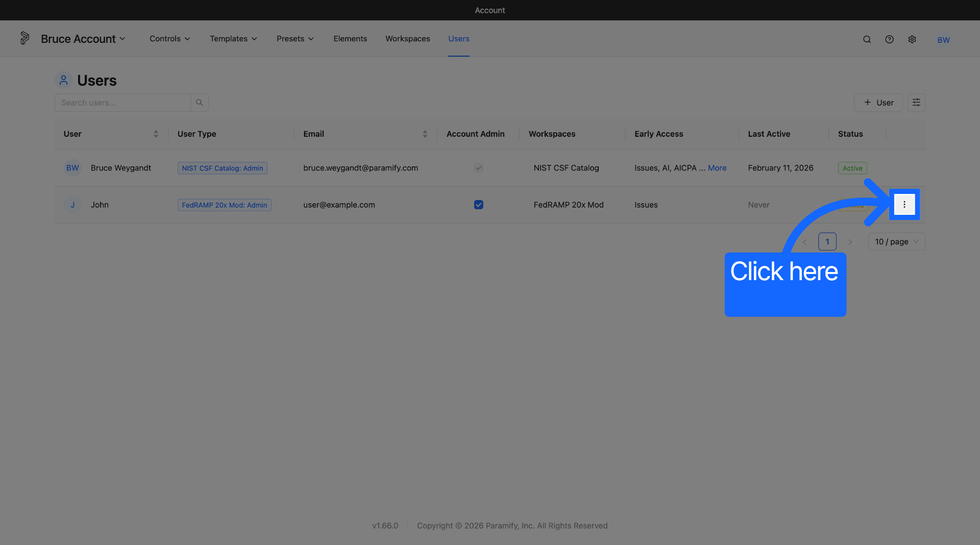Image resolution: width=980 pixels, height=545 pixels.
Task: Click the User Type column header
Action: (x=197, y=134)
